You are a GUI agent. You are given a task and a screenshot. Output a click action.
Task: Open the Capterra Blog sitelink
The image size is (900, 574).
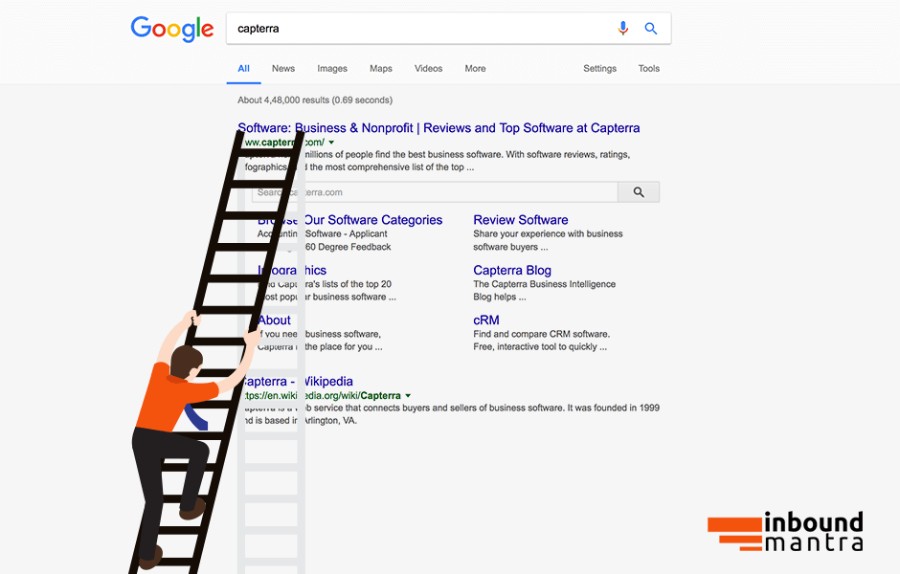512,270
